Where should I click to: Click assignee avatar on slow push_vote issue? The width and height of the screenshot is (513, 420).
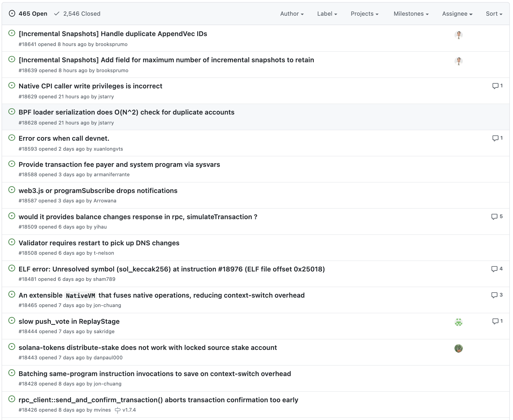tap(458, 322)
